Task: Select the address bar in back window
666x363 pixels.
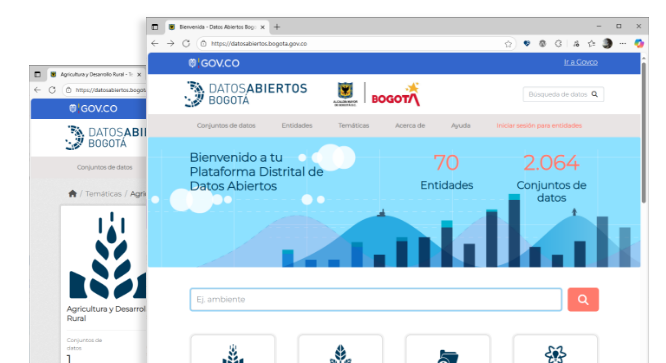Action: 104,90
